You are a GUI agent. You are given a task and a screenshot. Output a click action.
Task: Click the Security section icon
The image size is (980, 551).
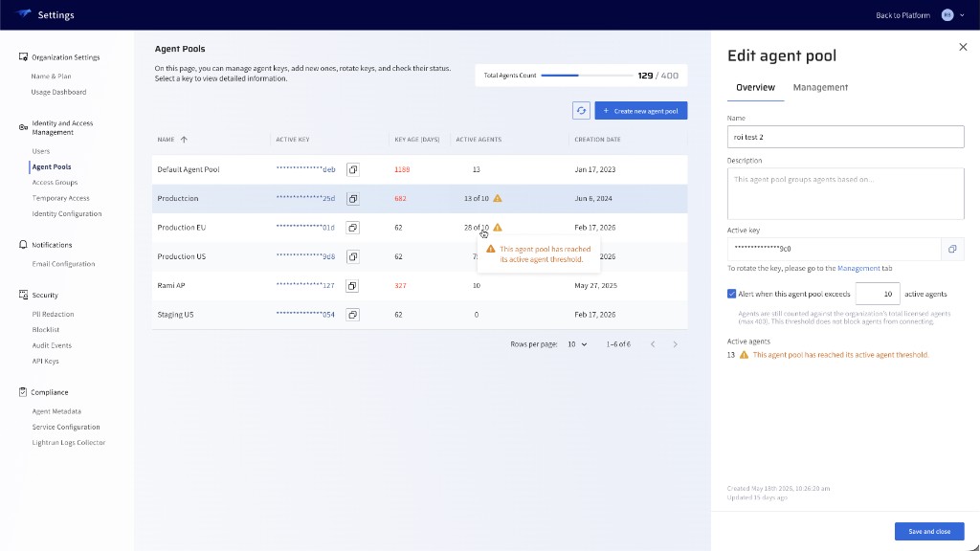click(23, 295)
